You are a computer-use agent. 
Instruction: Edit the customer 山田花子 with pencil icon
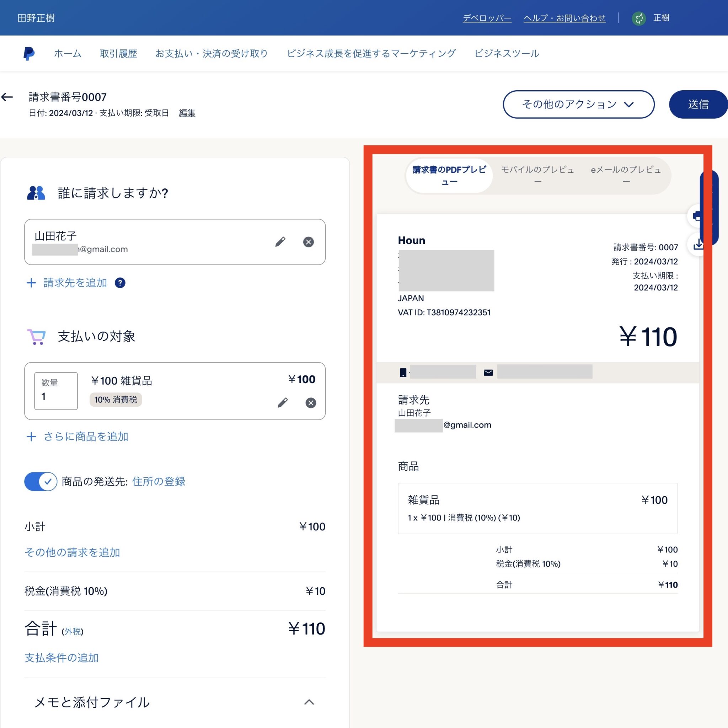(x=280, y=241)
